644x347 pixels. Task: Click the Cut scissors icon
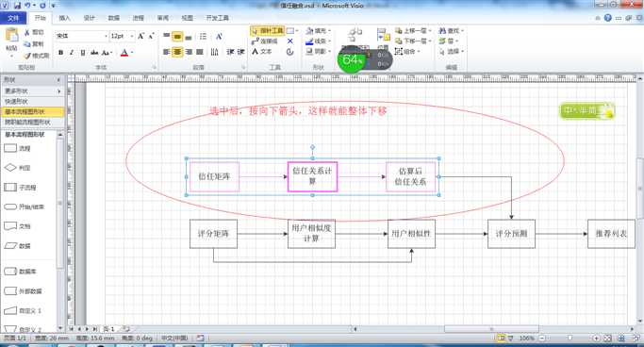[x=27, y=32]
